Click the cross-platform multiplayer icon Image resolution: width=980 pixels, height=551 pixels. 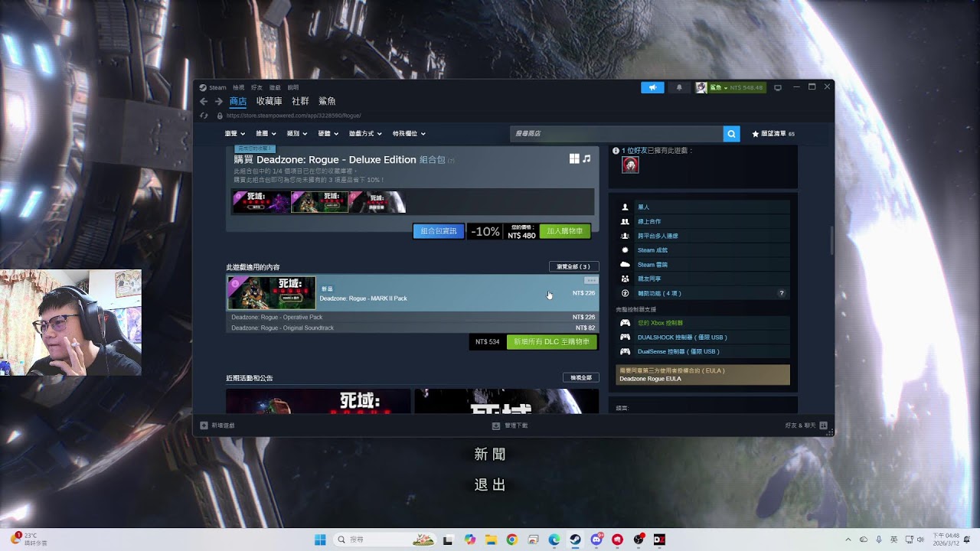click(625, 236)
